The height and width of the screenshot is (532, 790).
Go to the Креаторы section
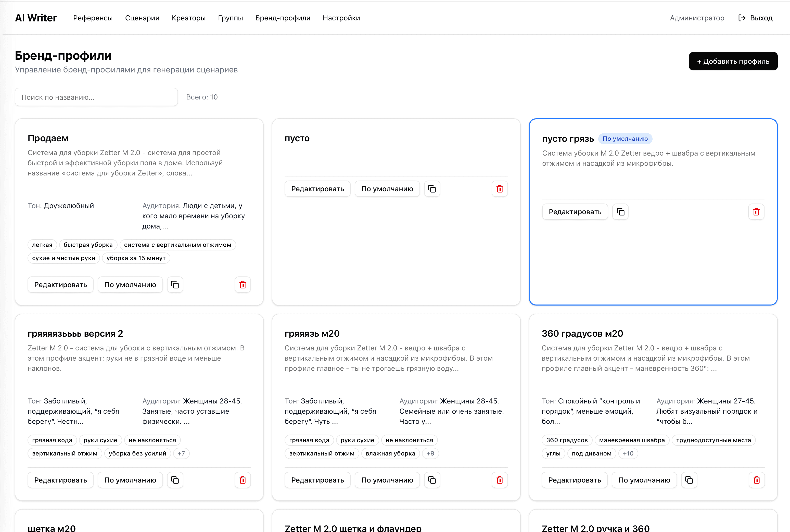(189, 18)
